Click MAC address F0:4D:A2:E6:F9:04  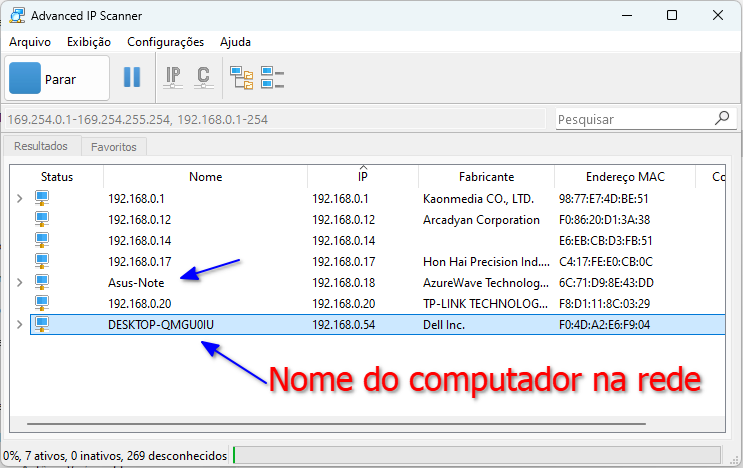604,325
